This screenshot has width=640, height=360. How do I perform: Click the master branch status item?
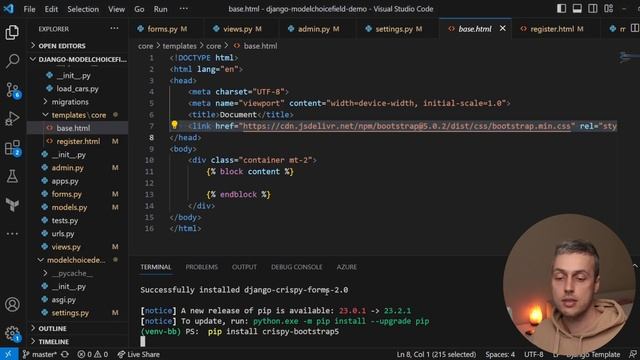[x=40, y=354]
